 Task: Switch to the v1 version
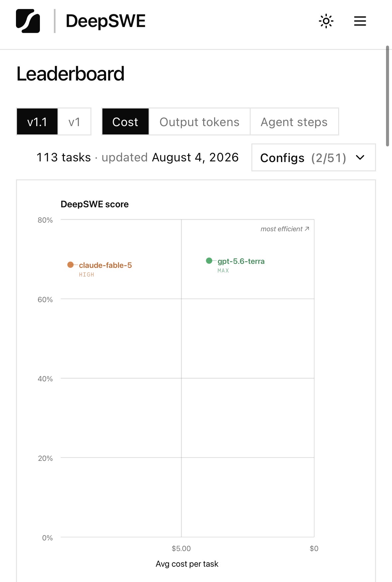click(x=74, y=122)
